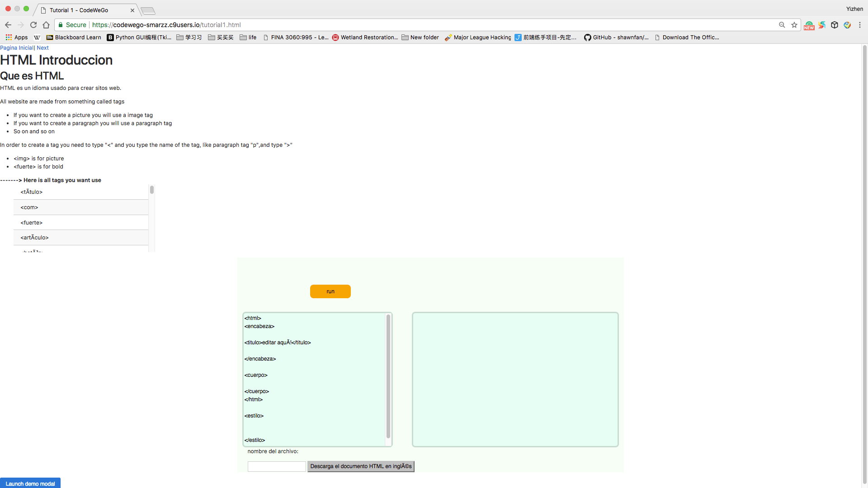This screenshot has height=488, width=868.
Task: Bookmark page with star icon
Action: [x=794, y=25]
